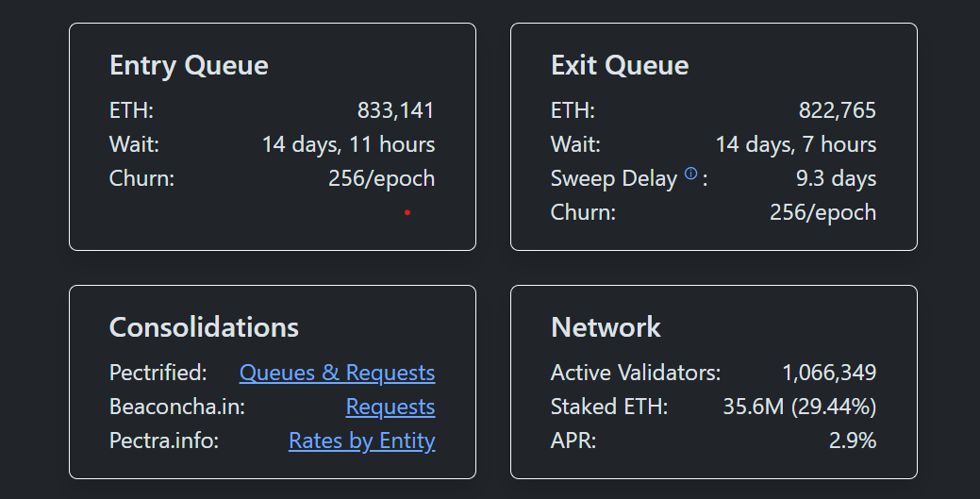Click the Staked ETH value 35.6M (29.44%)

click(799, 407)
